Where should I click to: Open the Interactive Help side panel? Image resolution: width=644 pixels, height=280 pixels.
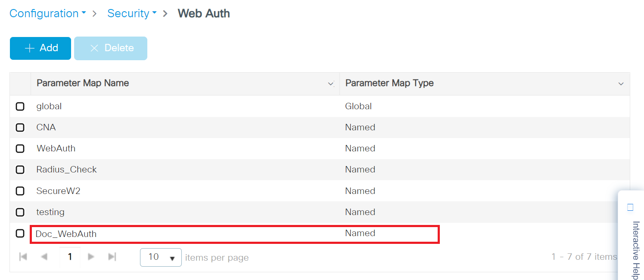coord(634,241)
